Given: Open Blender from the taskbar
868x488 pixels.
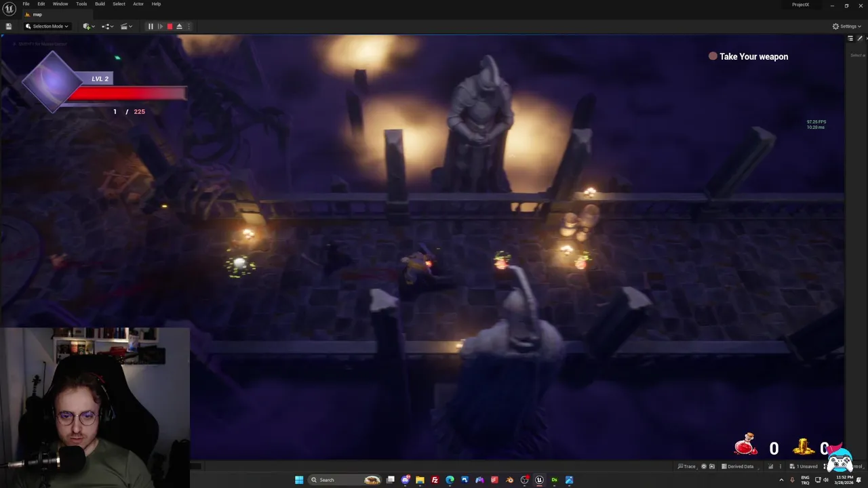Looking at the screenshot, I should (x=509, y=480).
